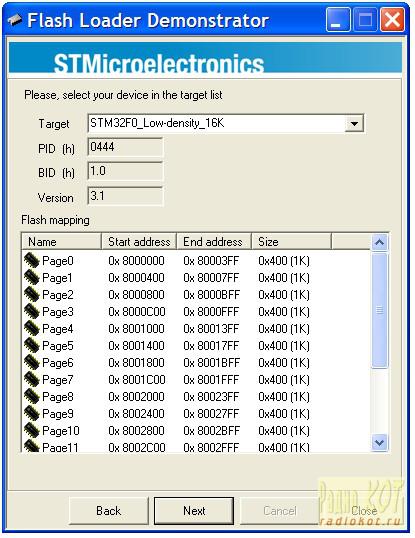Click the flash mapping scrollbar thumb
This screenshot has height=538, width=415.
click(379, 311)
